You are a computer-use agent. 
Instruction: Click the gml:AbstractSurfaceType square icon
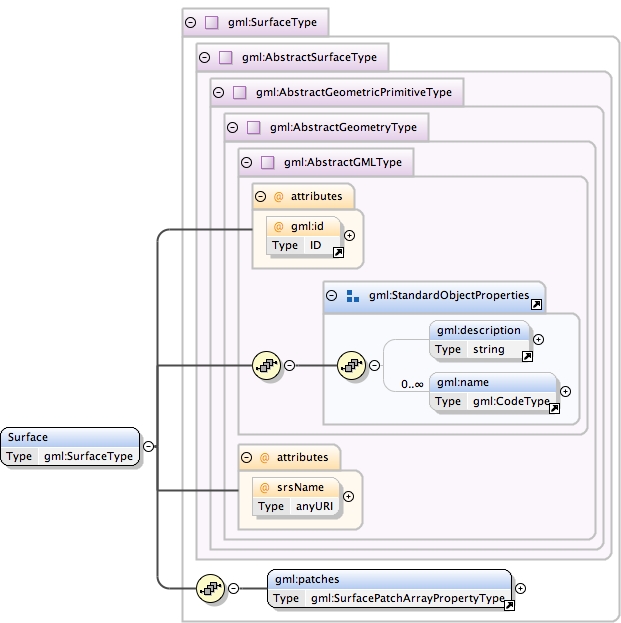[x=226, y=57]
